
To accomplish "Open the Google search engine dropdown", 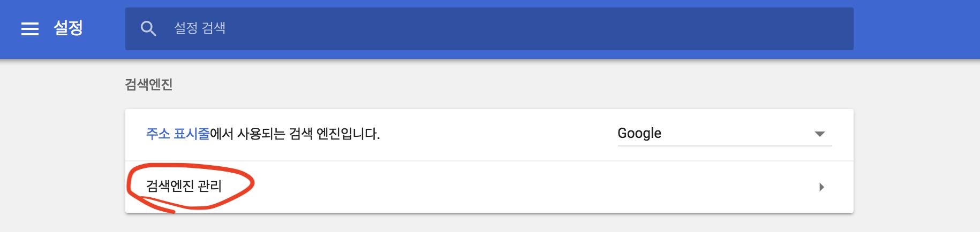I will [x=723, y=134].
